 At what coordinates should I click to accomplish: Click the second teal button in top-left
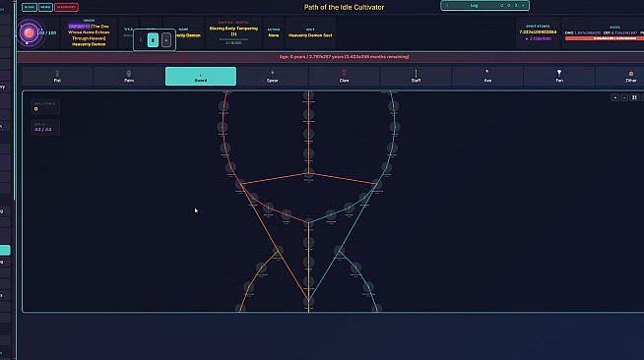45,7
